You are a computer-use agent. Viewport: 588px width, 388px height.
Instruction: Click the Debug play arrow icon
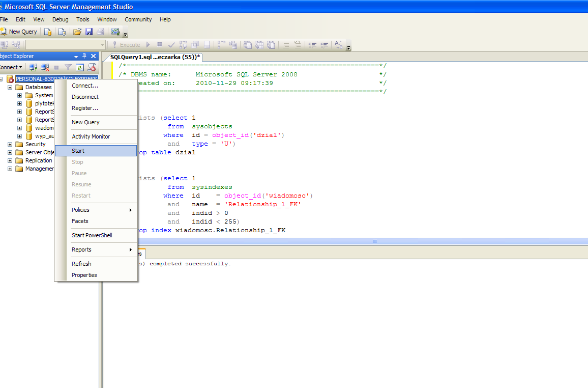(148, 45)
